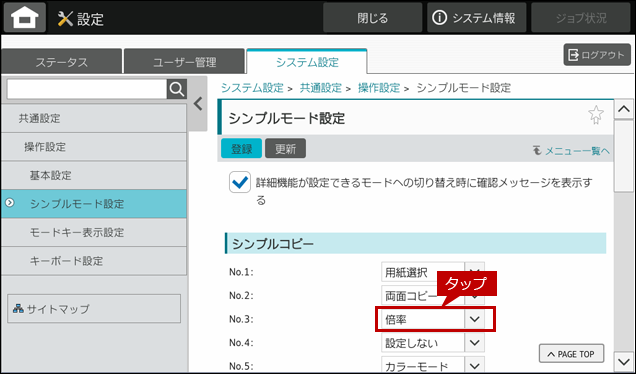Click the 共通設定 breadcrumb link
This screenshot has height=374, width=636.
[321, 88]
